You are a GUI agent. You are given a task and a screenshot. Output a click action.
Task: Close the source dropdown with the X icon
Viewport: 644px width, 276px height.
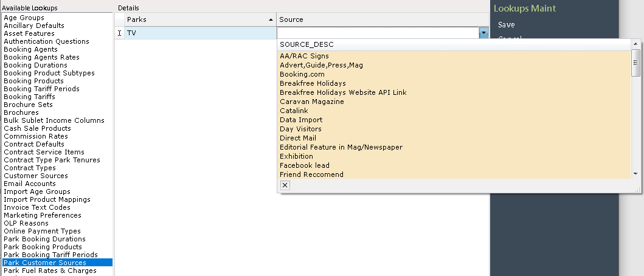(x=285, y=185)
